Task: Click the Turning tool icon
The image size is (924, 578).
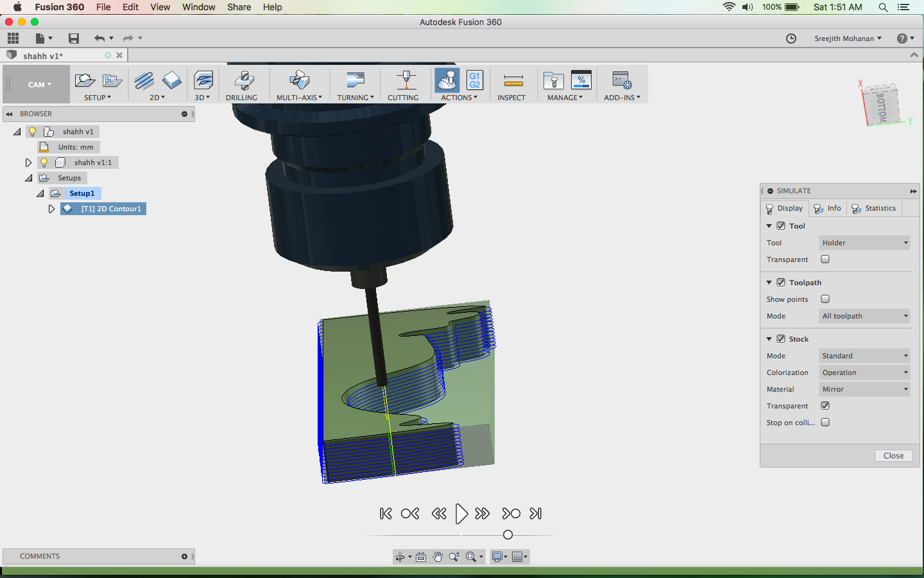Action: click(355, 81)
